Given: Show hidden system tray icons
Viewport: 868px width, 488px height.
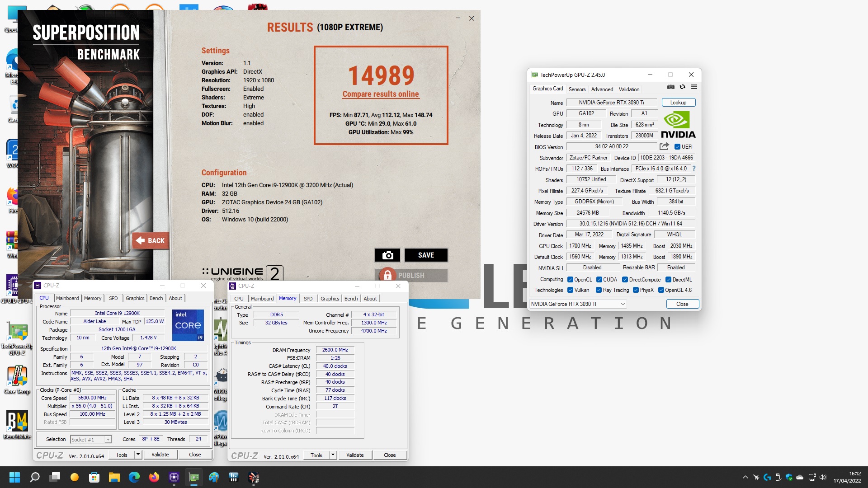Looking at the screenshot, I should point(745,477).
